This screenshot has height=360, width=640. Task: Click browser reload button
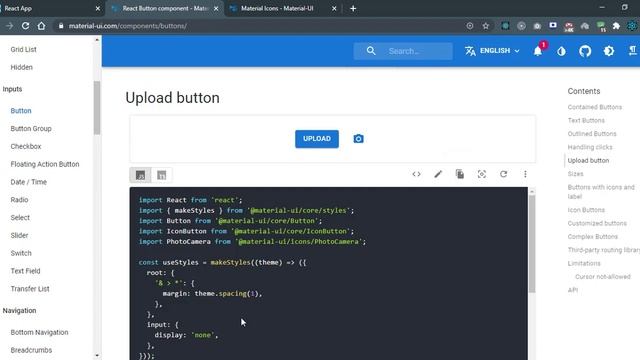[x=25, y=26]
